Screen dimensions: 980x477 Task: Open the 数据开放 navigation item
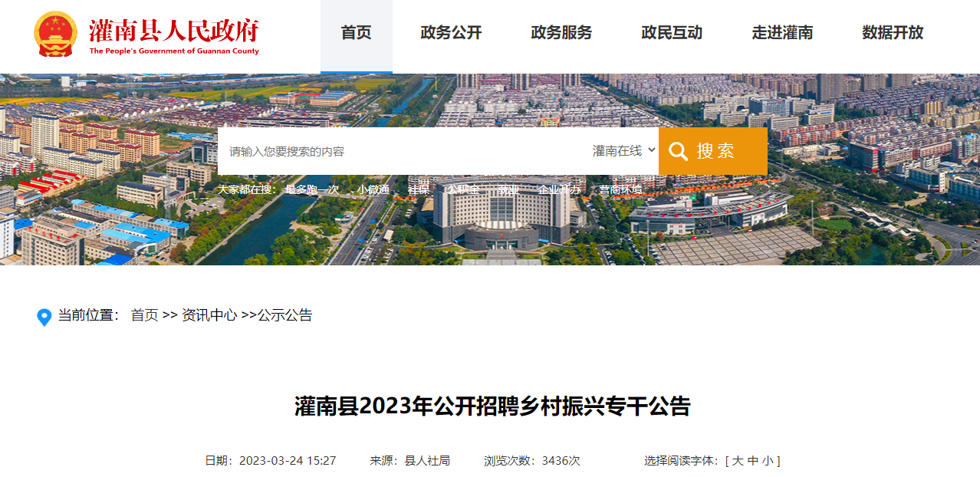pyautogui.click(x=893, y=33)
